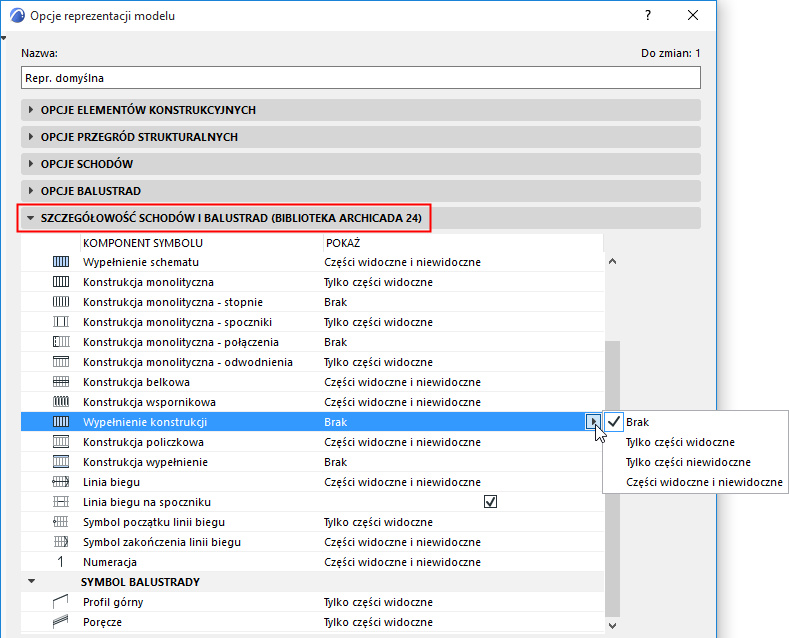Click the Konstrukcja belkowa show value
This screenshot has height=638, width=789.
(x=403, y=382)
